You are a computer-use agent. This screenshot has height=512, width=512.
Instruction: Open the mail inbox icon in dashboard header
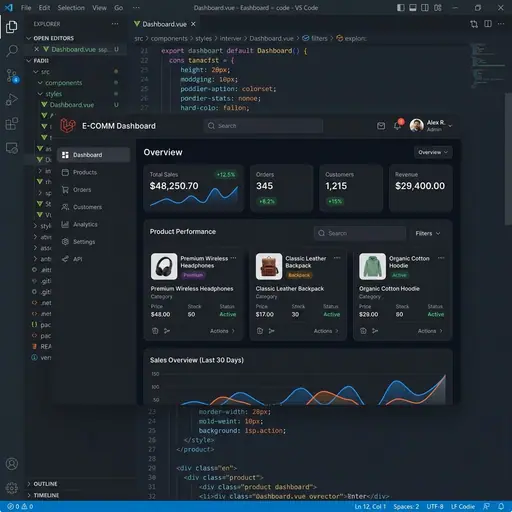[x=381, y=126]
